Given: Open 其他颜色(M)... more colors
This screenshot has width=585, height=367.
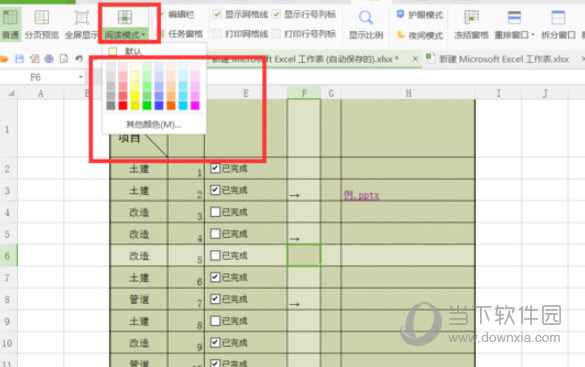Looking at the screenshot, I should [x=154, y=125].
